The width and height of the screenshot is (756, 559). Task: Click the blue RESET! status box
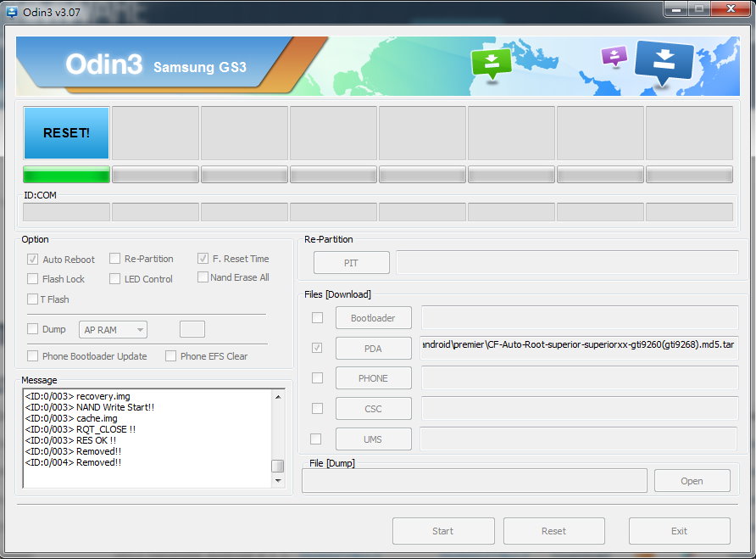tap(67, 132)
